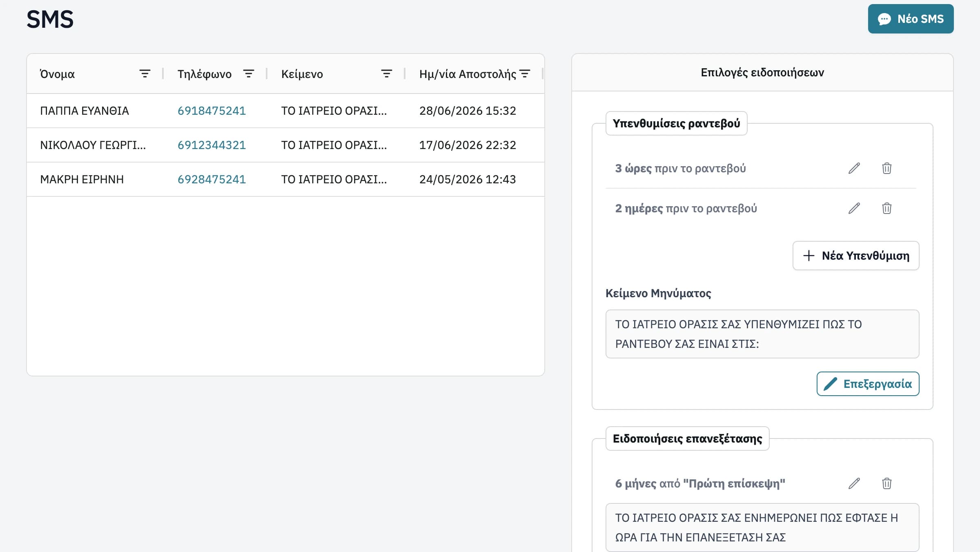The width and height of the screenshot is (980, 552).
Task: Click the Υπενθυμίσεις ραντεβού section title
Action: click(x=676, y=123)
